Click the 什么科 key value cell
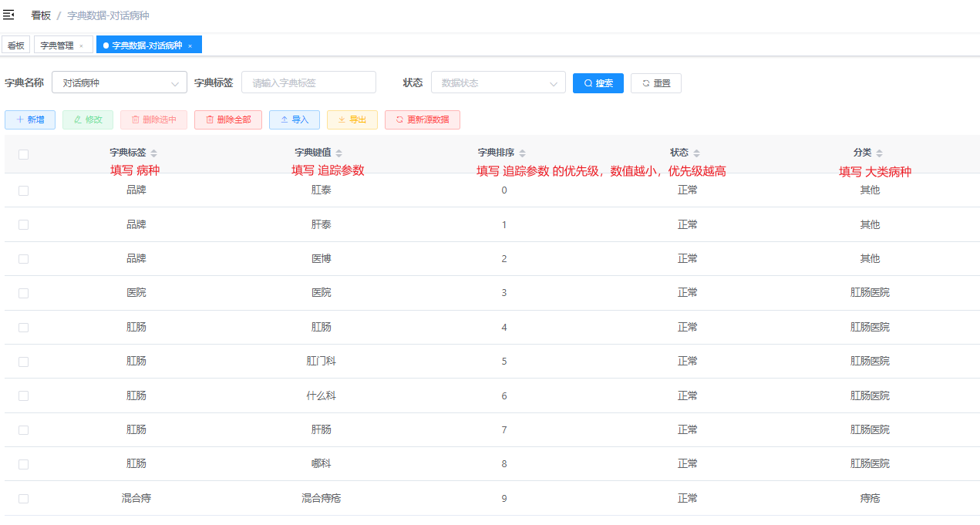Screen dimensions: 980x525 [322, 395]
